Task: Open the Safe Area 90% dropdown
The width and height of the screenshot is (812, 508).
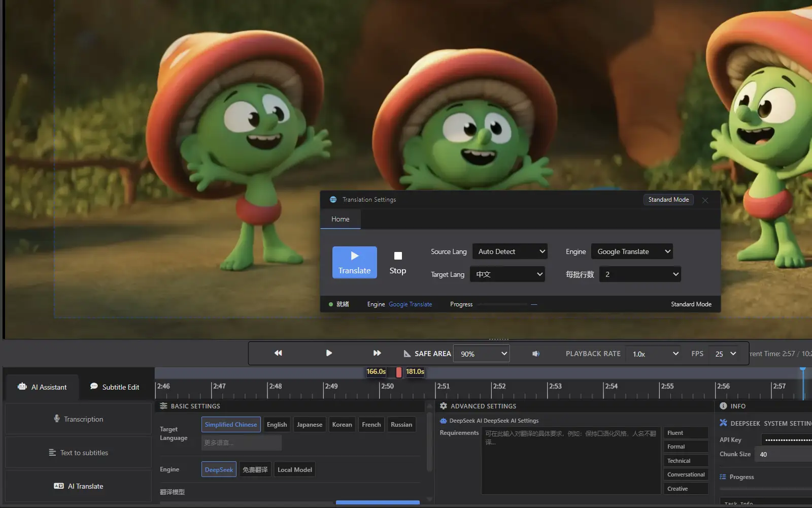Action: pyautogui.click(x=482, y=354)
